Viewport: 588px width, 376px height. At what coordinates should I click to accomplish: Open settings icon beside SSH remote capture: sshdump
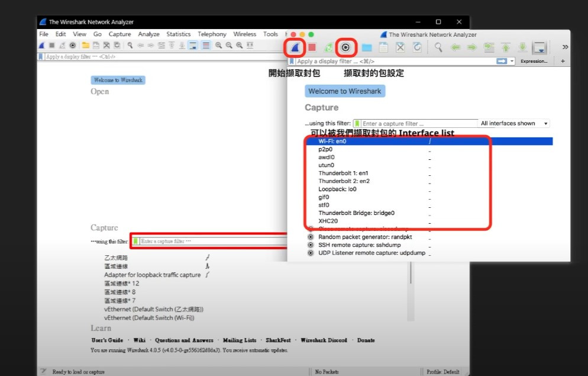[x=311, y=245]
